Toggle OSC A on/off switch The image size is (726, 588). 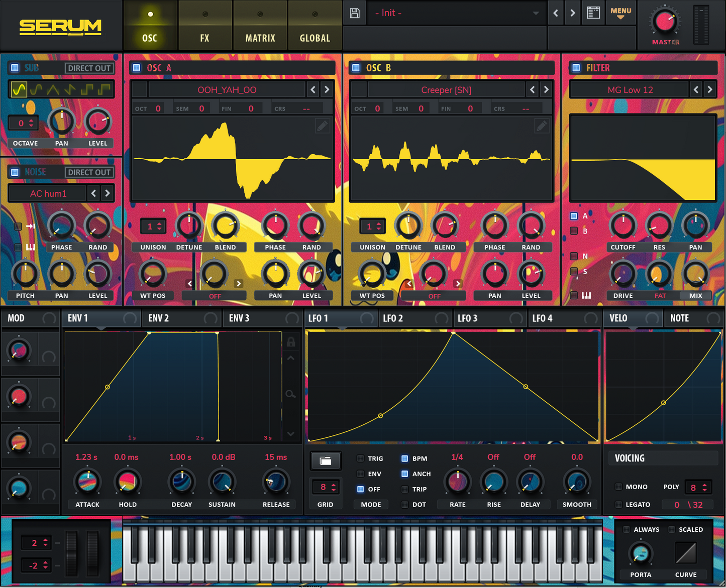coord(136,68)
